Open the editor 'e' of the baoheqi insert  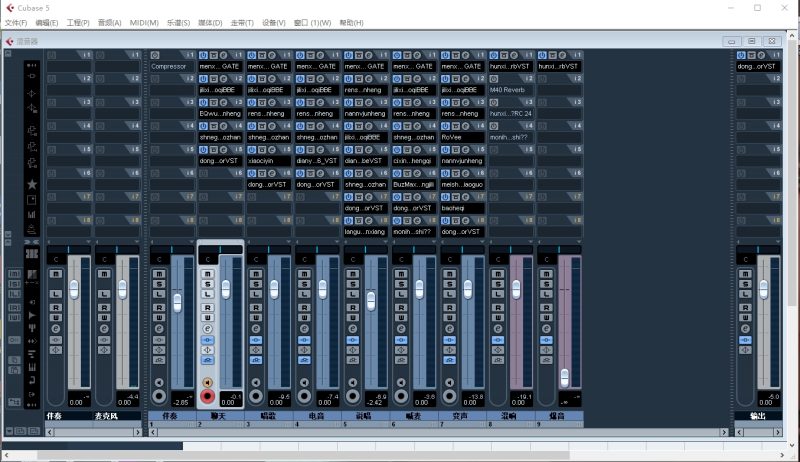coord(466,197)
